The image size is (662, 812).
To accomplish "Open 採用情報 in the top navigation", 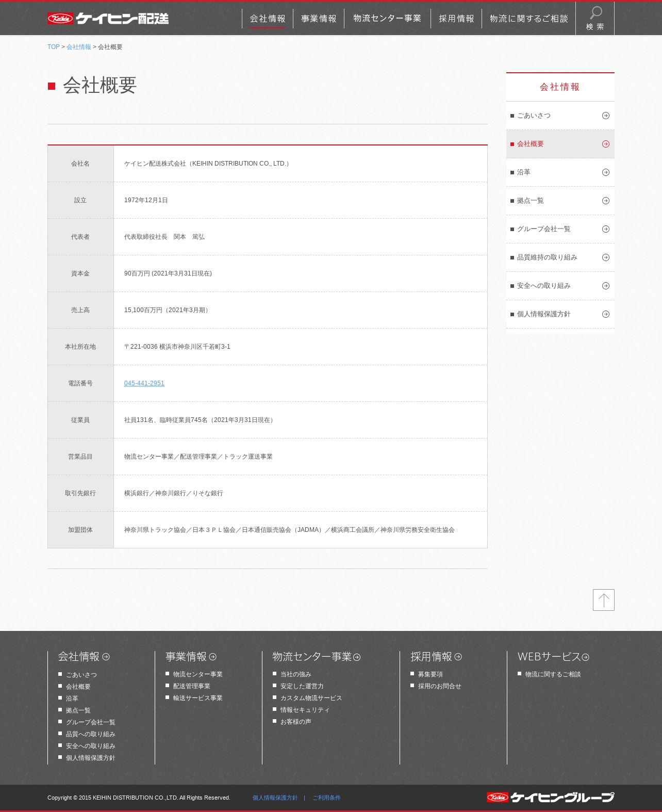I will click(456, 19).
